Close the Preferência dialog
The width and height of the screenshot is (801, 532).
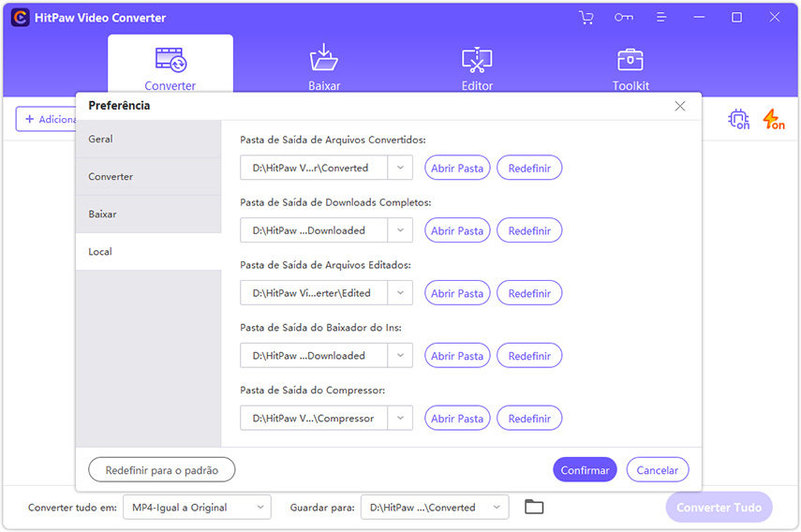pyautogui.click(x=679, y=106)
